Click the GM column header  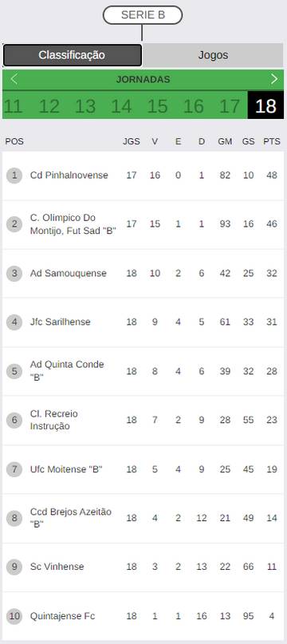click(x=225, y=142)
